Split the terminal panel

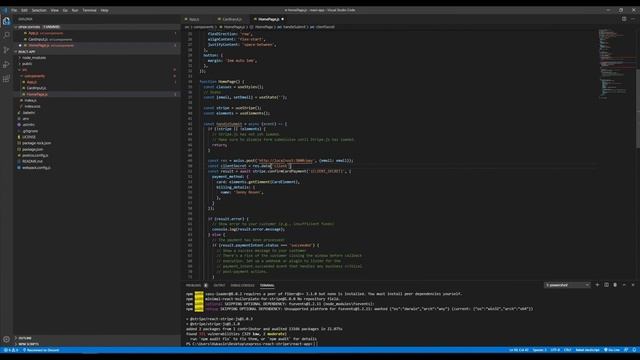pyautogui.click(x=606, y=285)
